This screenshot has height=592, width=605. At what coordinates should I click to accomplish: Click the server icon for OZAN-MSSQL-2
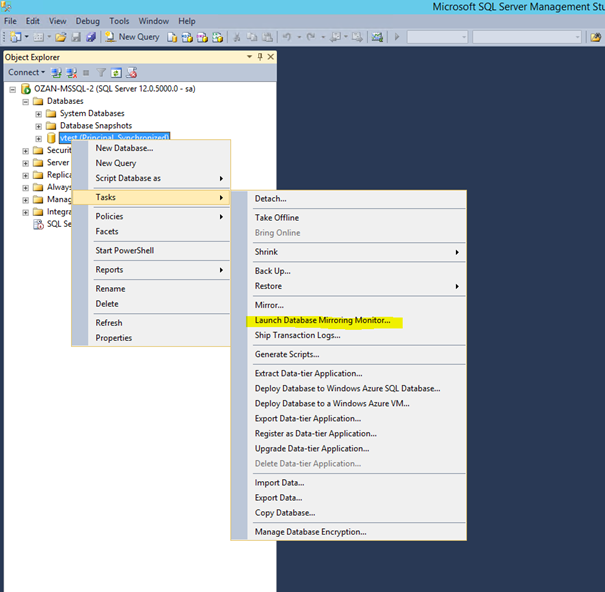[26, 89]
